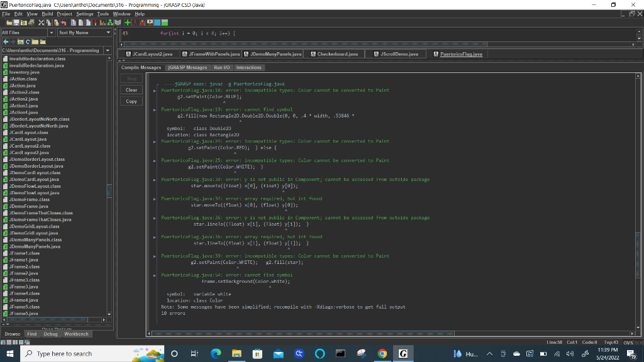644x362 pixels.
Task: Expand the directory path combo box
Action: [x=107, y=50]
